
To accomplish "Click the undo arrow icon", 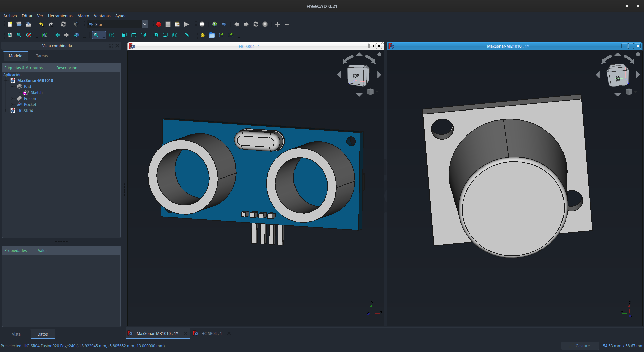I will click(41, 24).
